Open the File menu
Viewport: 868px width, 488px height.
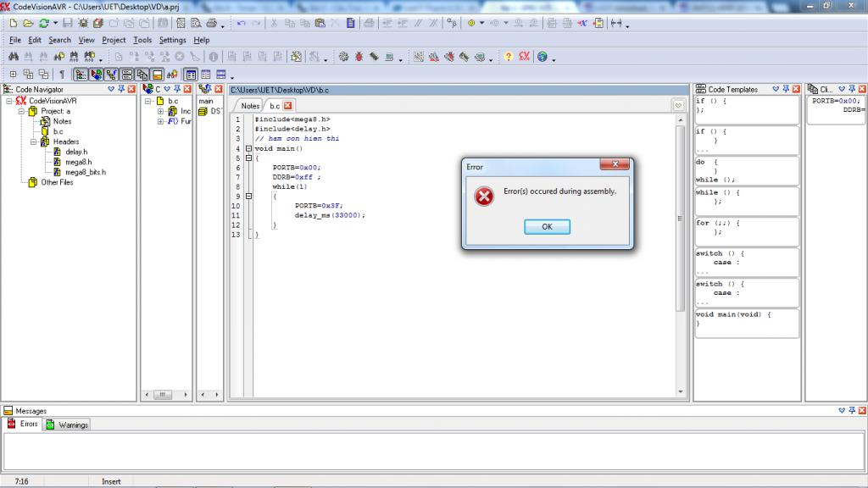click(15, 40)
